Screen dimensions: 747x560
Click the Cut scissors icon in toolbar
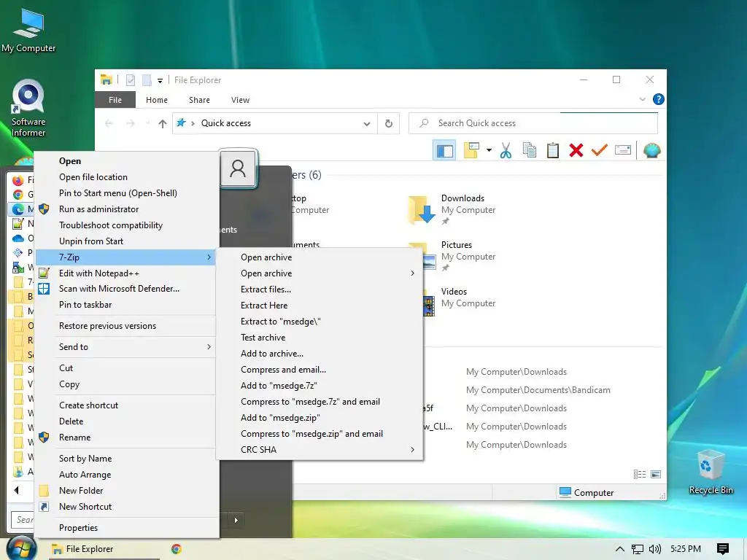click(x=506, y=151)
